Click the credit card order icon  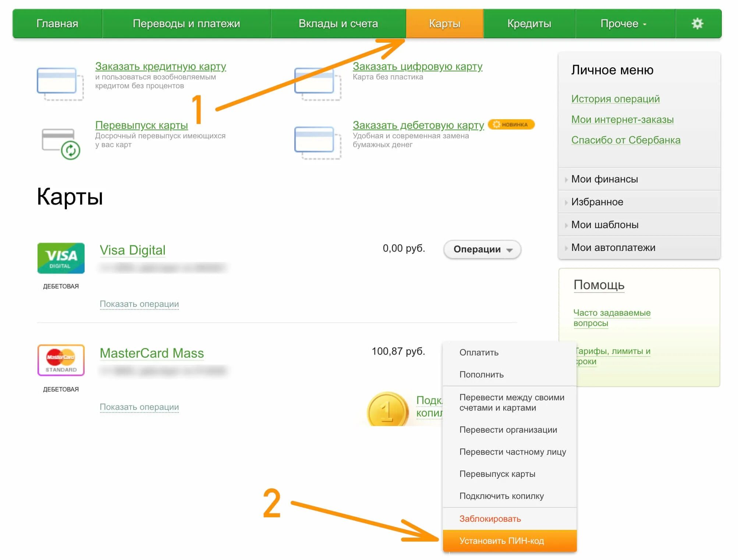click(x=60, y=84)
